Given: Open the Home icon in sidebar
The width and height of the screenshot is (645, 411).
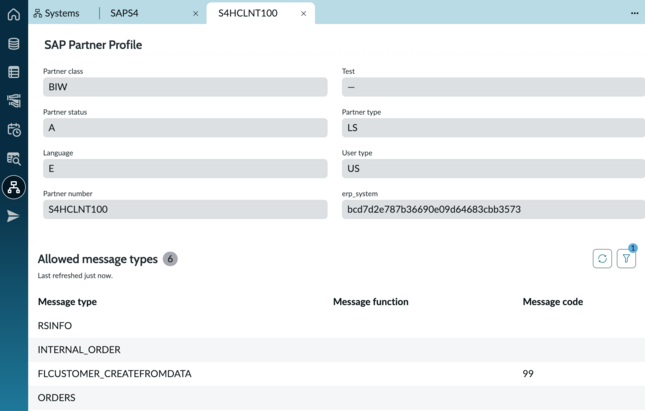Looking at the screenshot, I should 14,14.
